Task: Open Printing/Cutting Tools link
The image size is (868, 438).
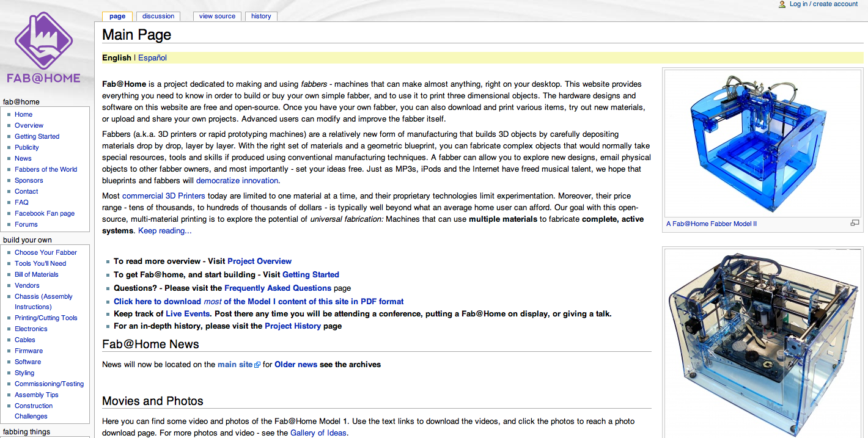Action: (46, 318)
